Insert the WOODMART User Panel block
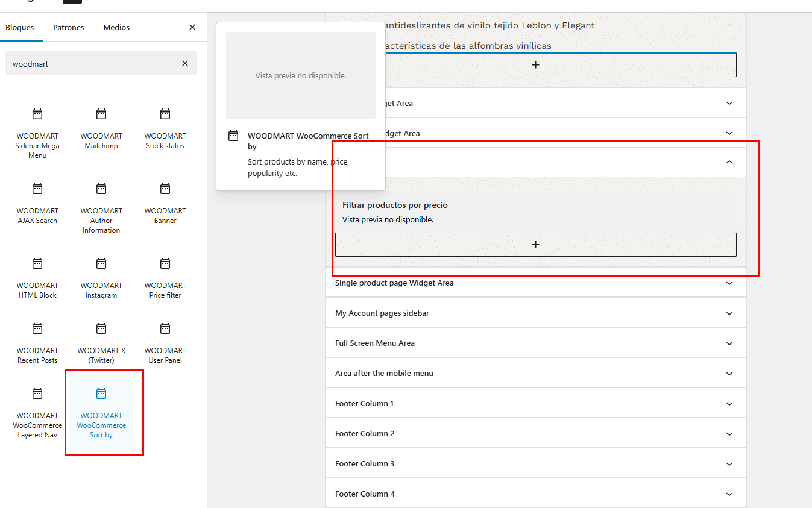 click(165, 342)
